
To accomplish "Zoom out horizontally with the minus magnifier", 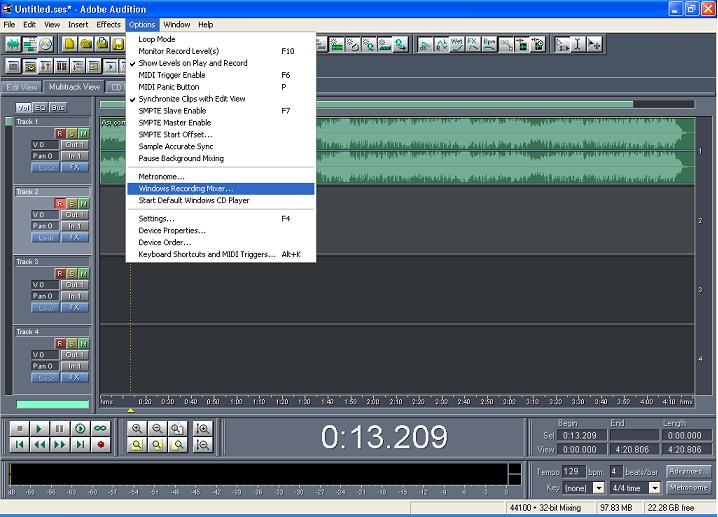I will click(157, 429).
